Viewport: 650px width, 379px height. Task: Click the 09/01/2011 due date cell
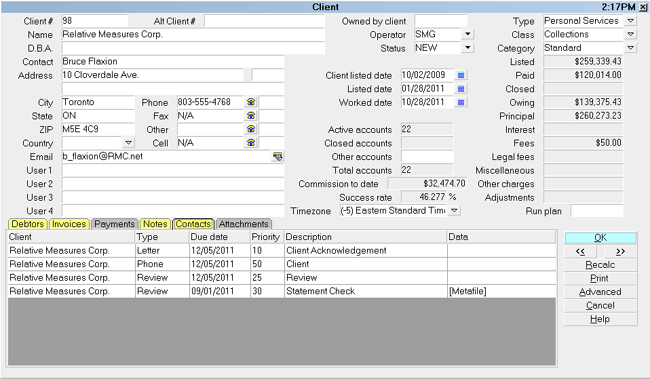point(220,291)
